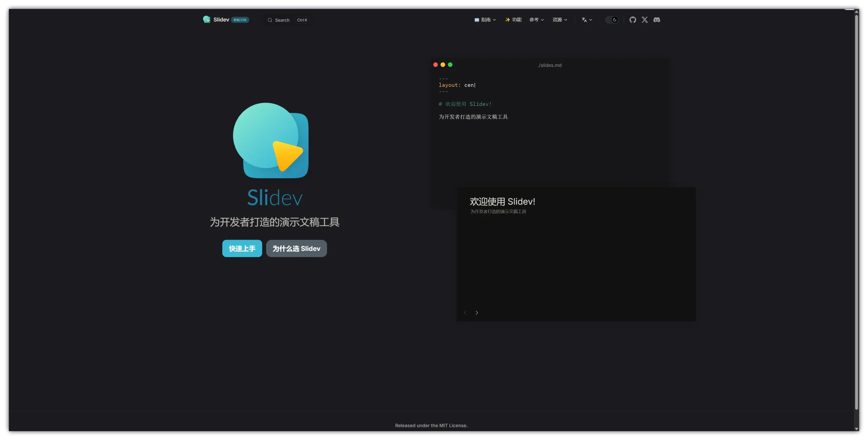Screen dimensions: 868x440
Task: Click the 为什么选 Slidev button
Action: click(296, 248)
